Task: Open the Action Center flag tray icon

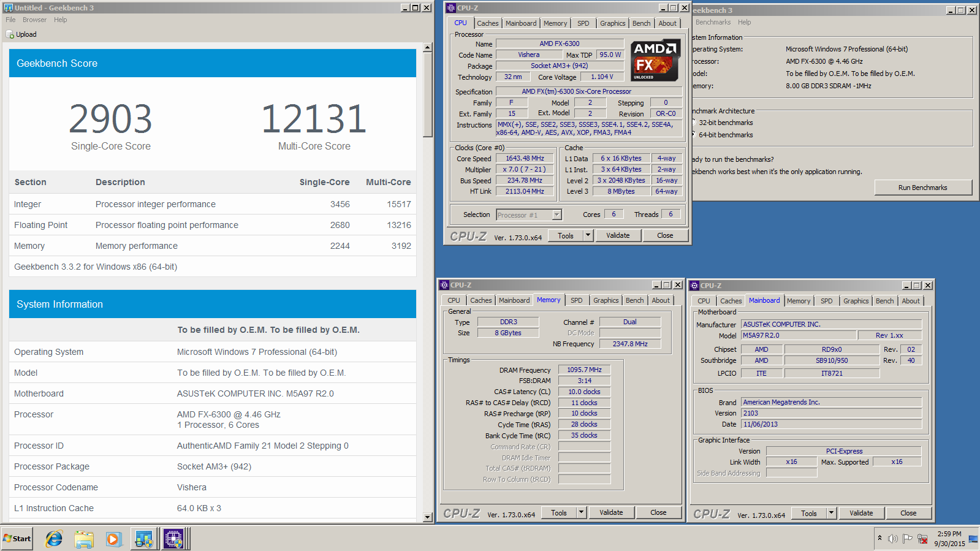Action: 908,539
